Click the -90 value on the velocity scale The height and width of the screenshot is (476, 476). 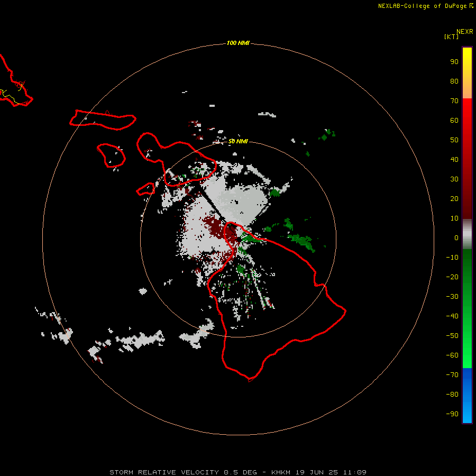tap(452, 414)
